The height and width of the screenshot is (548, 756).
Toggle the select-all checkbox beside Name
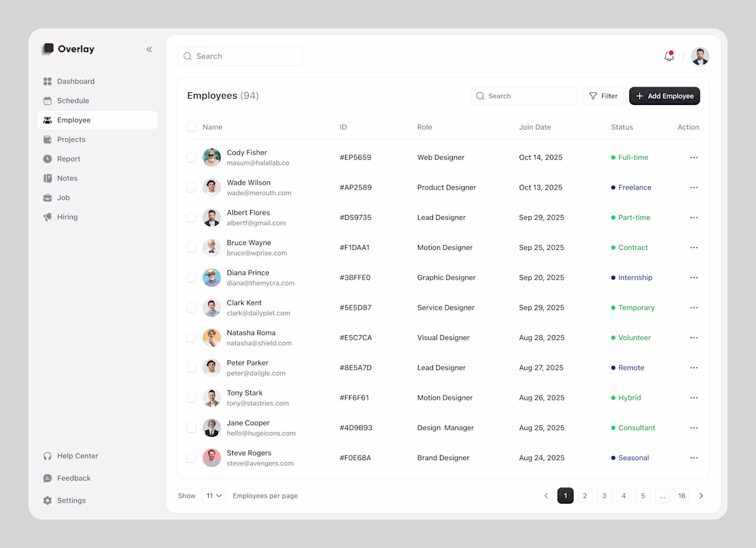coord(192,127)
